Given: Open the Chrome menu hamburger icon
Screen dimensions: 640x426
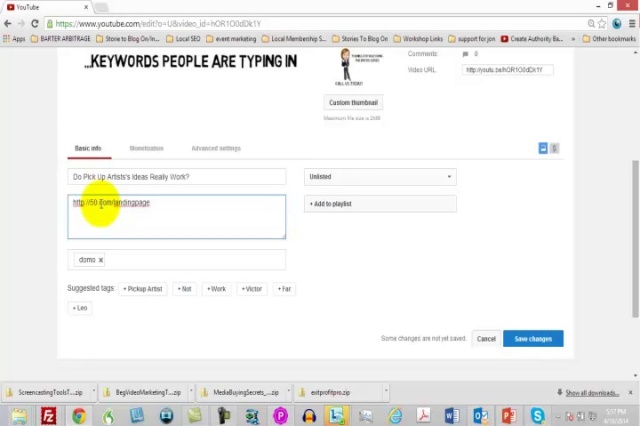Looking at the screenshot, I should [x=632, y=24].
